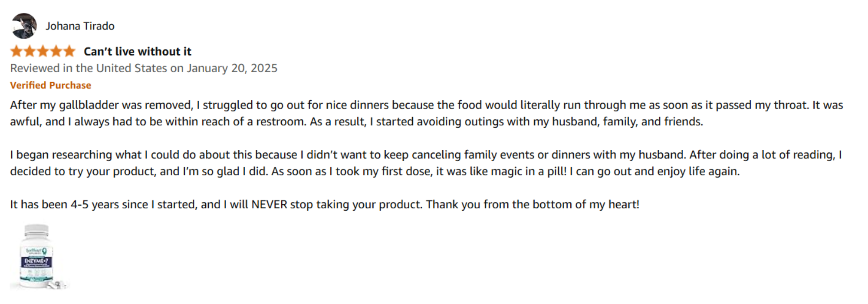The width and height of the screenshot is (868, 304).
Task: Click the Verified Purchase label
Action: tap(51, 85)
